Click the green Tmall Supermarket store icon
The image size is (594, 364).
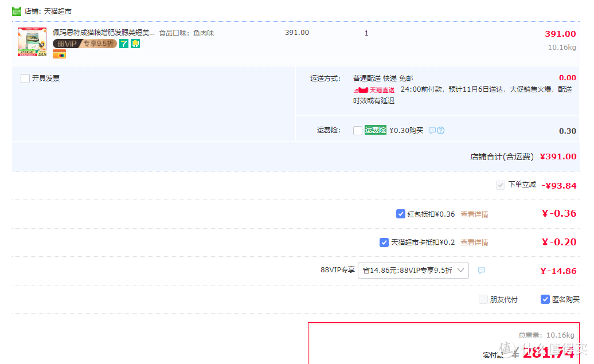tap(17, 11)
